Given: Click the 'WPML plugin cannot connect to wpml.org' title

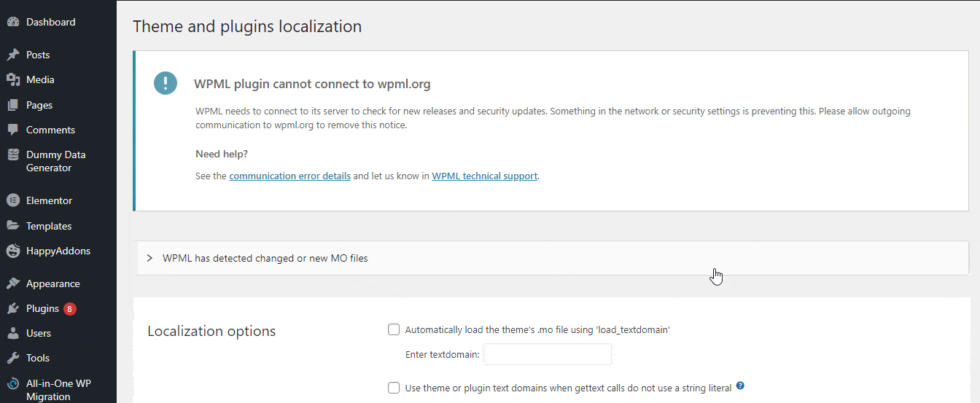Looking at the screenshot, I should (x=312, y=85).
